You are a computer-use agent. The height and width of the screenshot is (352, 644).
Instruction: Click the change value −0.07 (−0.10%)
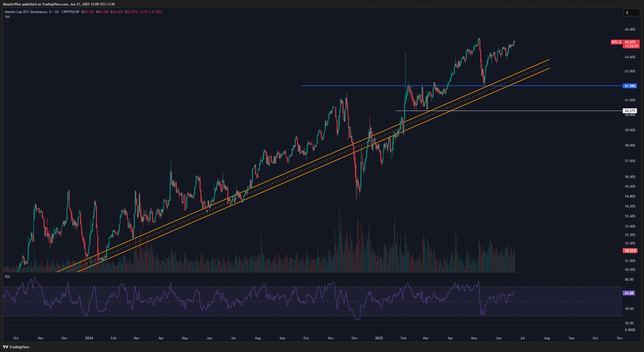pyautogui.click(x=151, y=12)
